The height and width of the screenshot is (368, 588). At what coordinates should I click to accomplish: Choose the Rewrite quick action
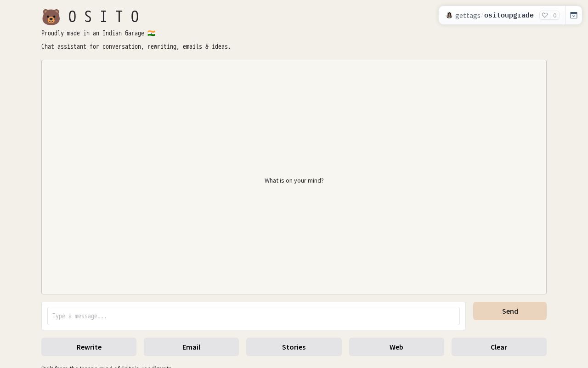pos(89,347)
